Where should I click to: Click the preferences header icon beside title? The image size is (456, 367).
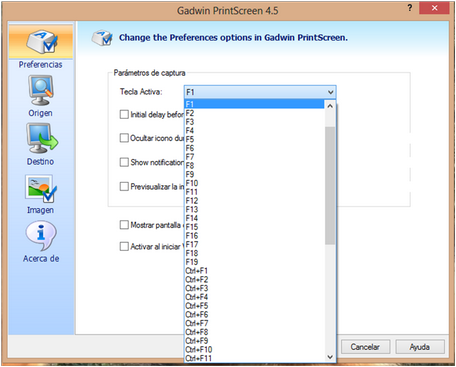(102, 38)
